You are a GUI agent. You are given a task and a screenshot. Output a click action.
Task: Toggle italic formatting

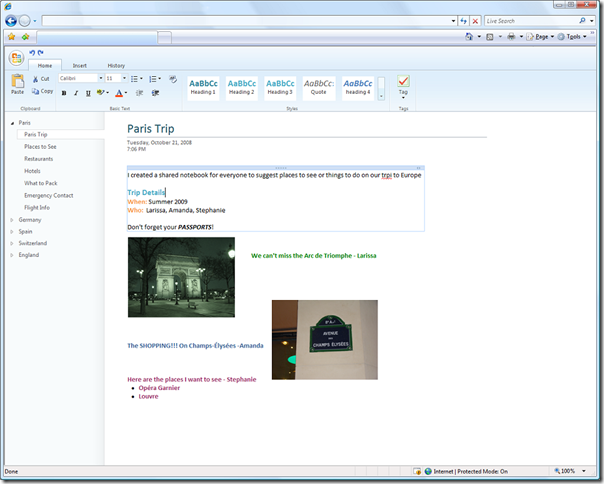click(76, 93)
